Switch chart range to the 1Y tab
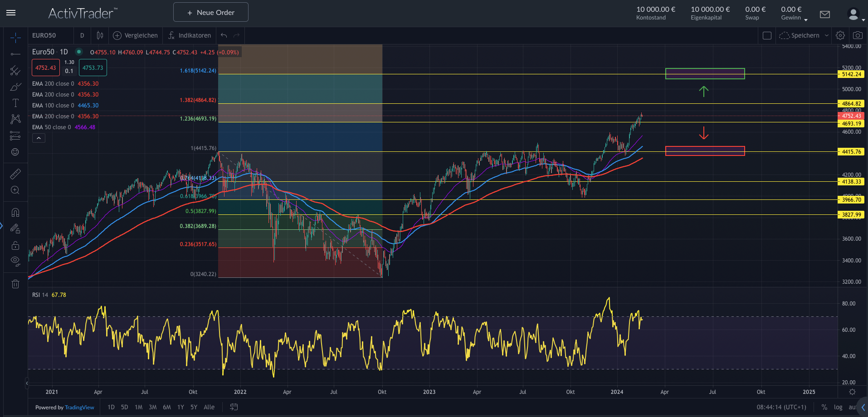This screenshot has height=417, width=868. point(180,407)
